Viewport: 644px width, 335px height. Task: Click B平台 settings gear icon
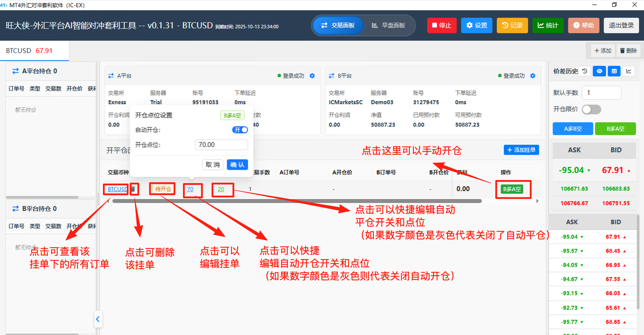point(532,76)
